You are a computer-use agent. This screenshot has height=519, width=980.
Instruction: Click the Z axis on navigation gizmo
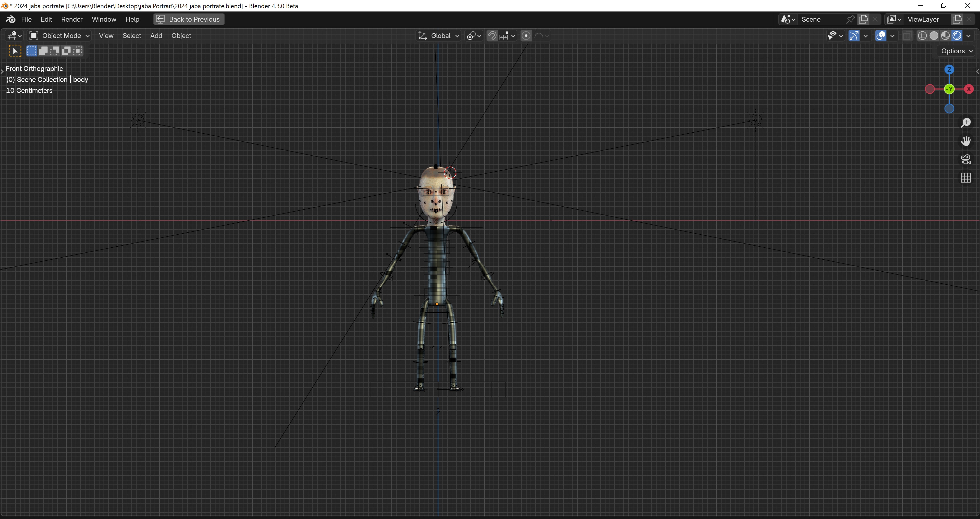[x=949, y=70]
